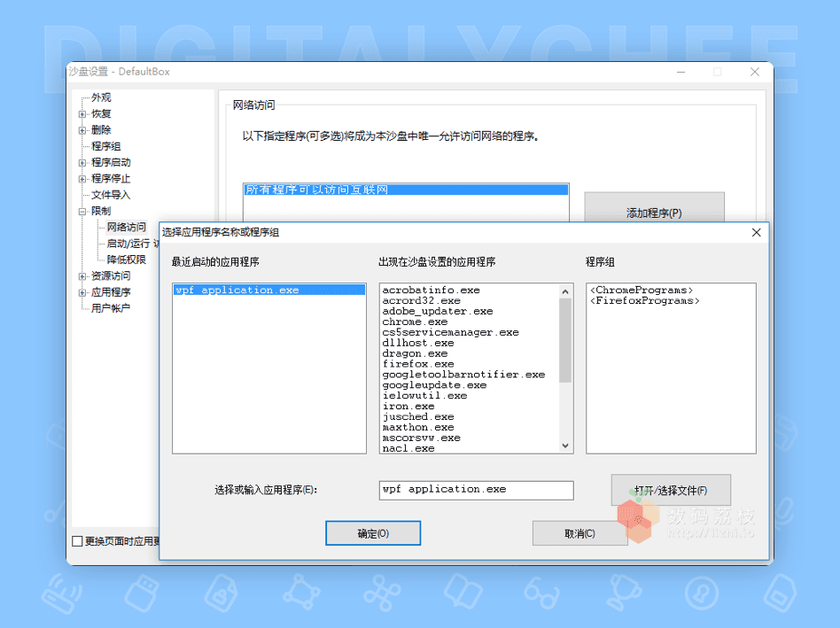
Task: Expand the 恢复 tree node
Action: click(82, 114)
